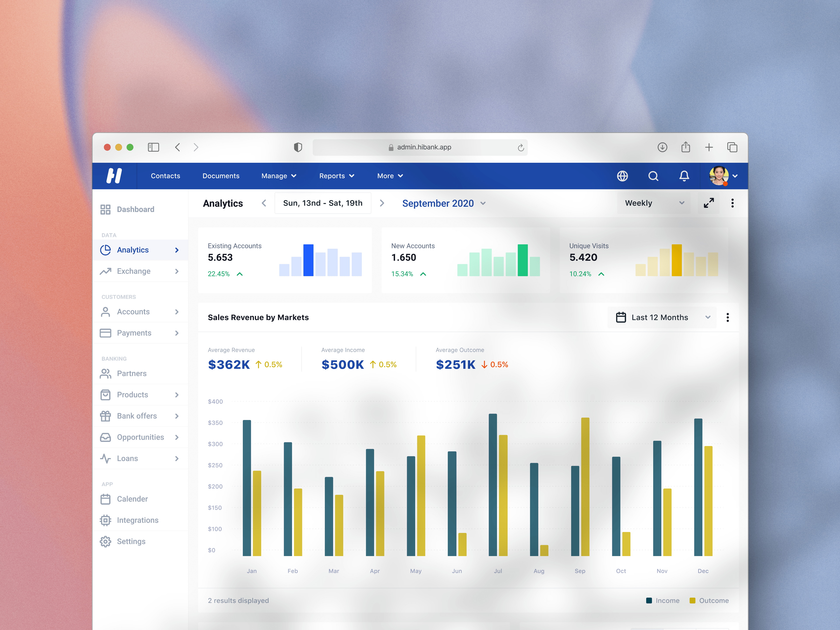Open browser downloads icon
This screenshot has width=840, height=630.
662,147
